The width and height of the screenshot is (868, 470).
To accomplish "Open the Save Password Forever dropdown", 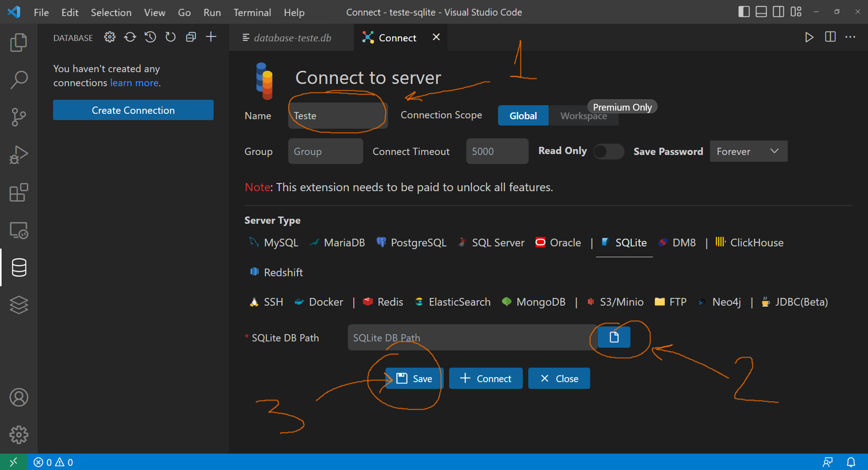I will pos(748,151).
